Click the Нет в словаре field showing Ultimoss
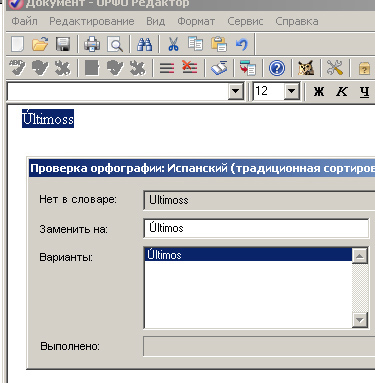375x383 pixels. (x=259, y=200)
